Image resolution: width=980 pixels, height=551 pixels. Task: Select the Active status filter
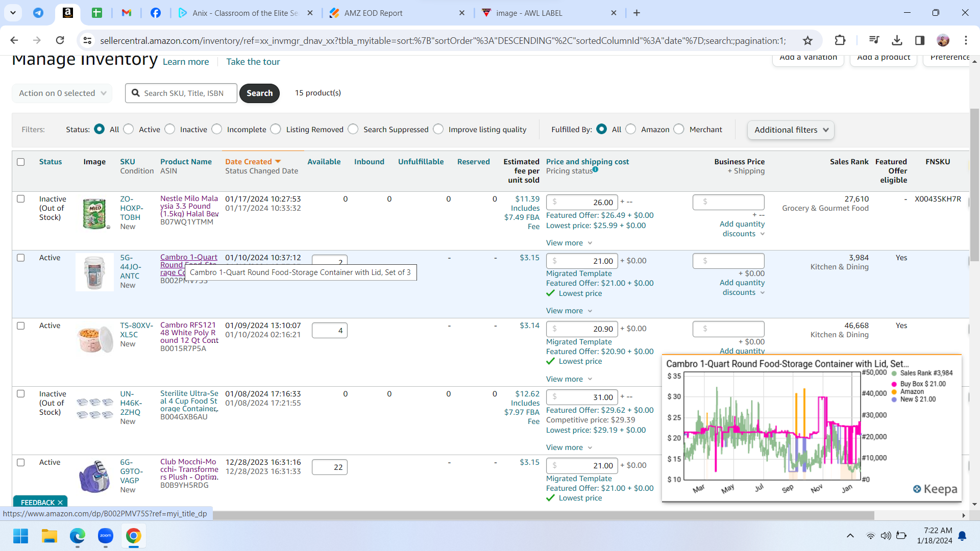(x=129, y=129)
